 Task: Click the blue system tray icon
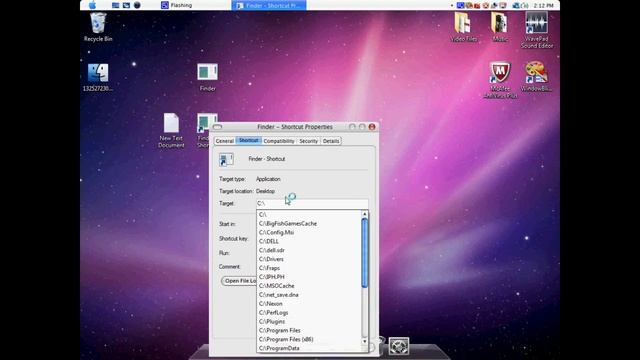point(460,5)
